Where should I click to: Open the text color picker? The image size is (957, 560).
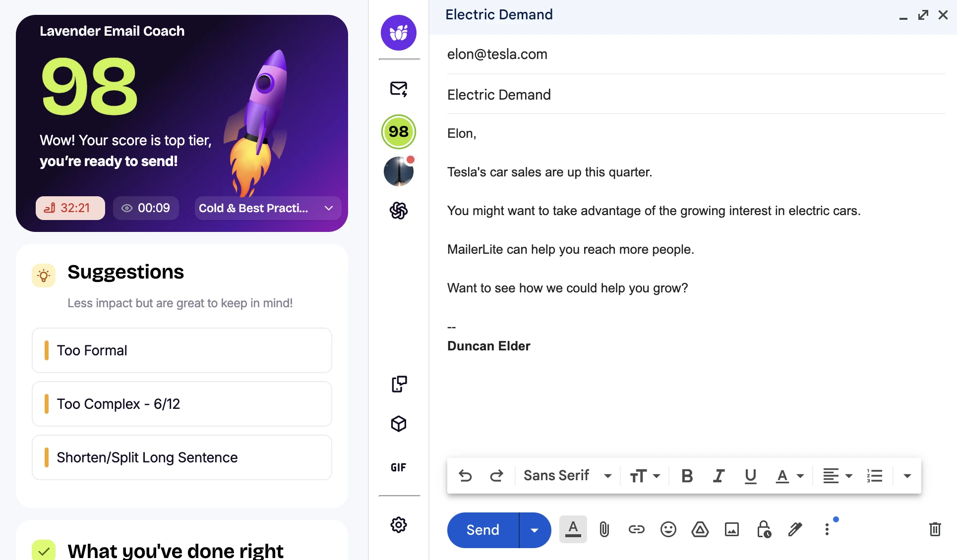[789, 476]
